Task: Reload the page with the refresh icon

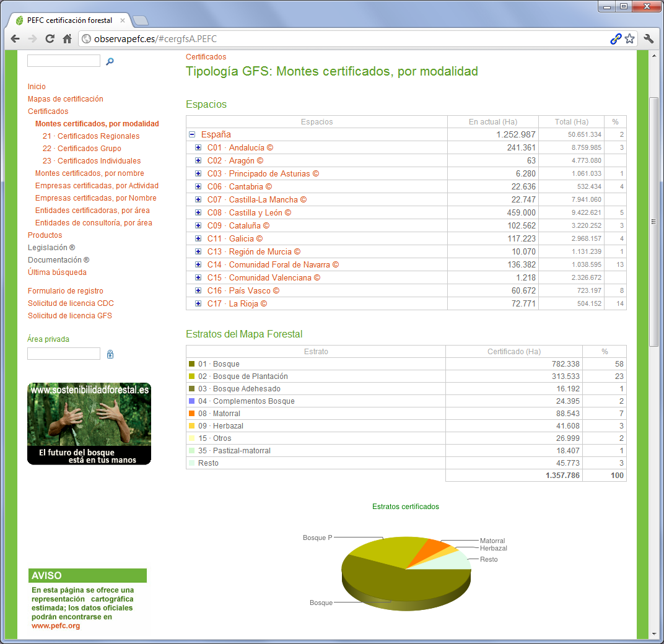Action: coord(50,39)
